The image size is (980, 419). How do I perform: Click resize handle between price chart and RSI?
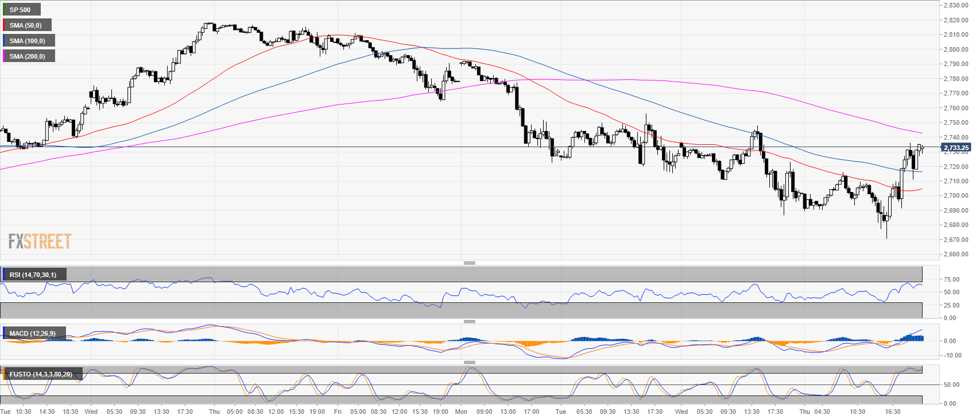[x=469, y=263]
